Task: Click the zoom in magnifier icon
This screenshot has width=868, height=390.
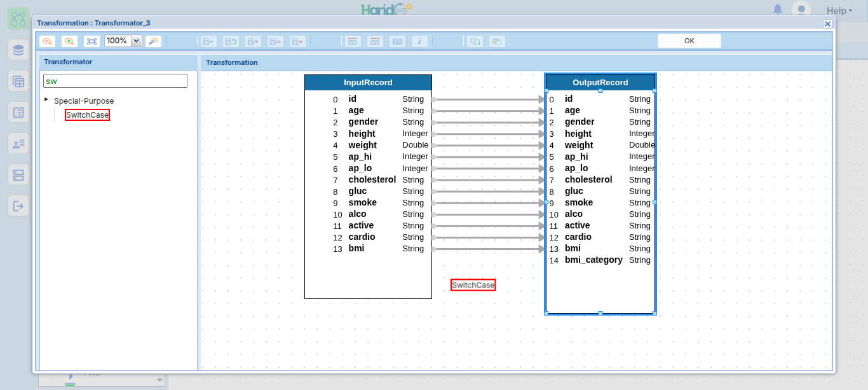Action: point(69,41)
